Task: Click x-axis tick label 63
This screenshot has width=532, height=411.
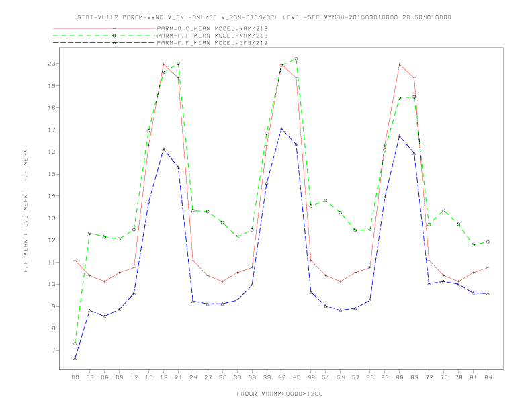Action: coord(385,377)
